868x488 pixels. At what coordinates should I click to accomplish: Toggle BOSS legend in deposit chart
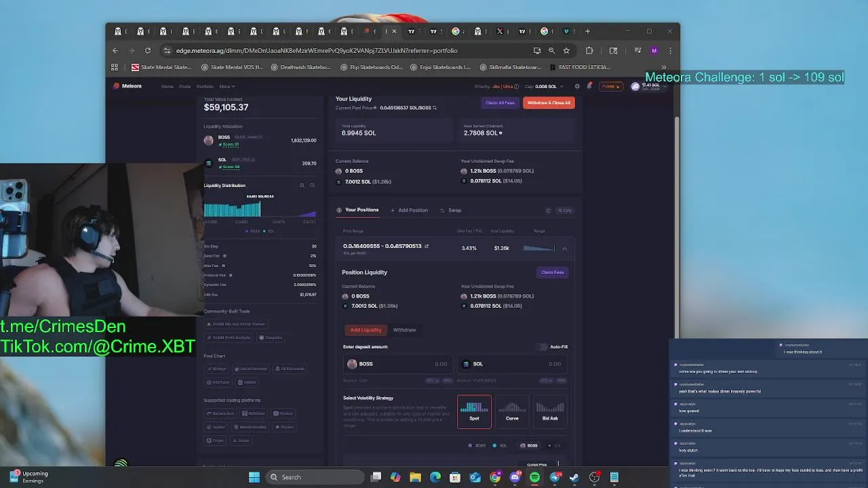pos(477,445)
